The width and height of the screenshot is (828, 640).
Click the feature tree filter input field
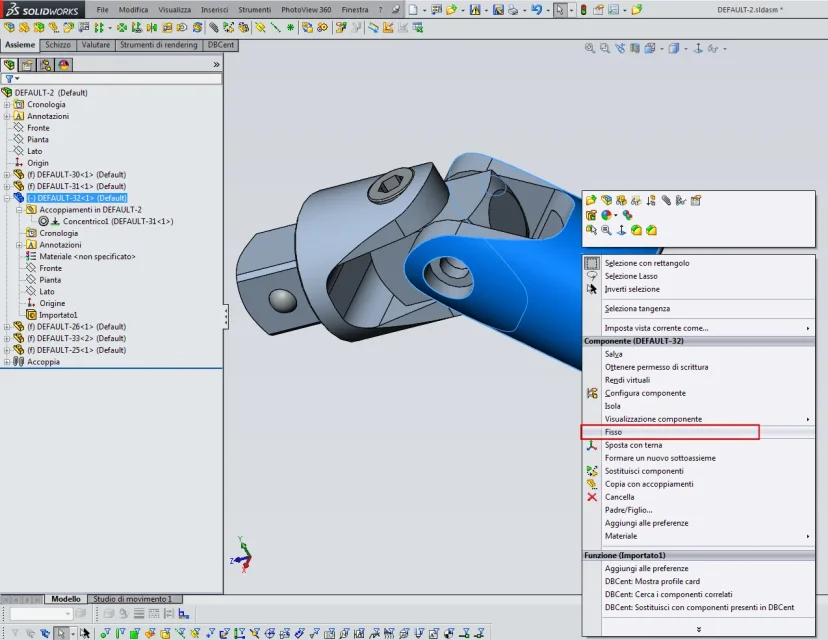pos(111,79)
